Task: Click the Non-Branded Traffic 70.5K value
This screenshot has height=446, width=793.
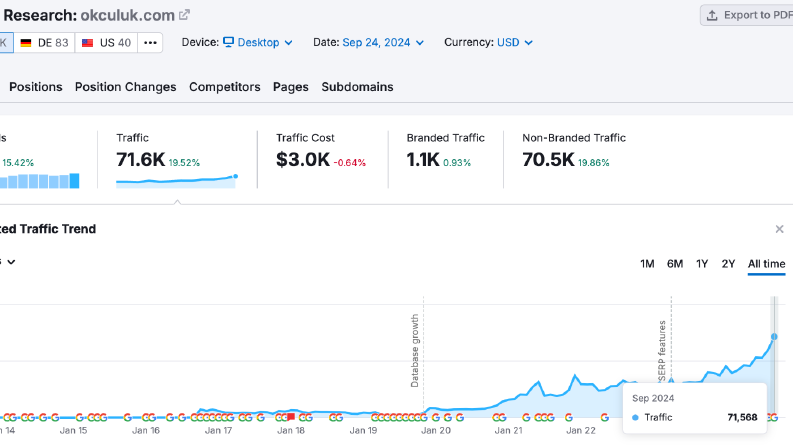Action: (548, 160)
